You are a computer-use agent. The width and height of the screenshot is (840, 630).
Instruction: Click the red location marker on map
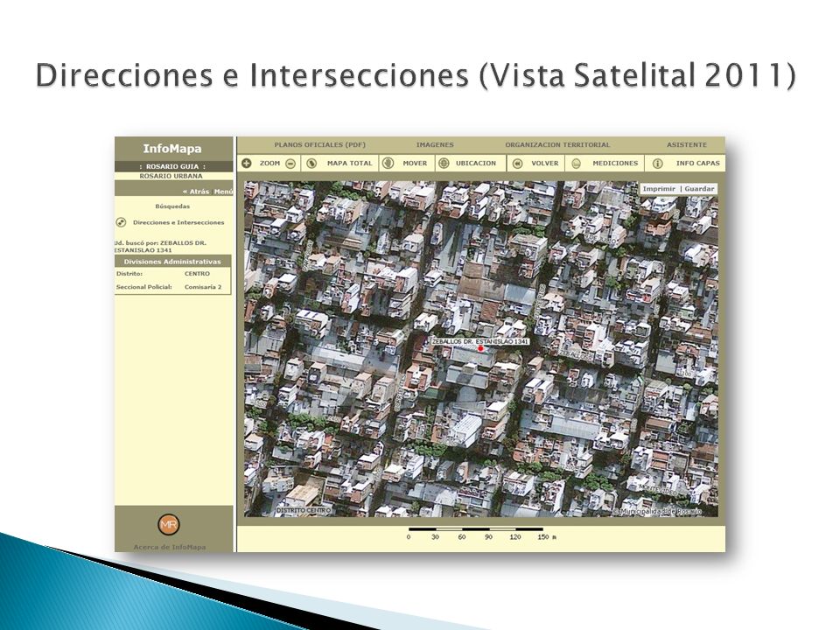point(480,349)
